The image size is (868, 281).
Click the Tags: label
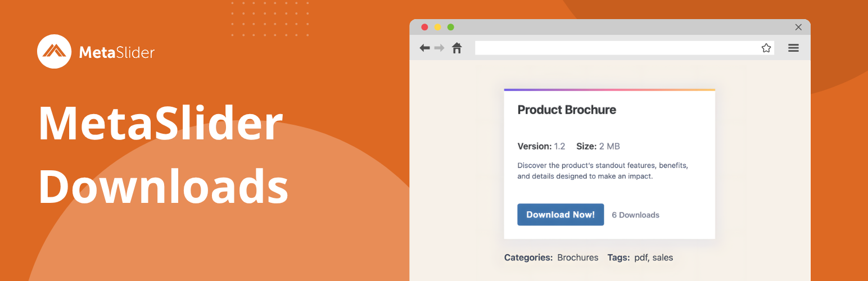[x=618, y=258]
